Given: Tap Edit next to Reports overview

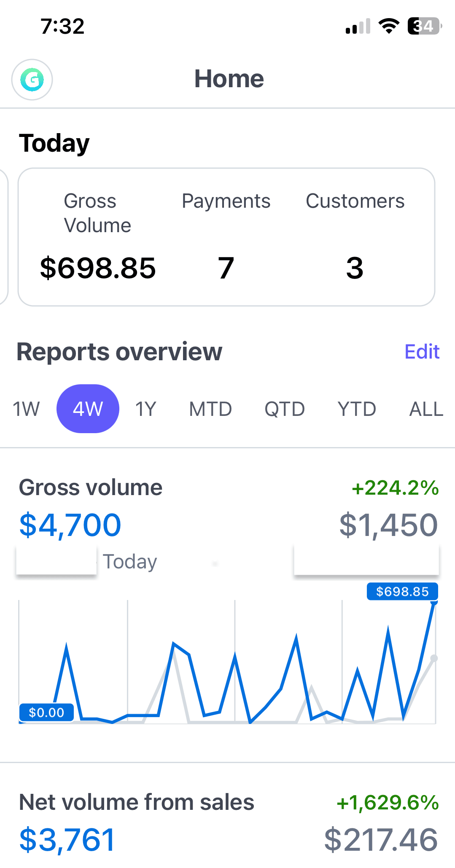Looking at the screenshot, I should [422, 351].
